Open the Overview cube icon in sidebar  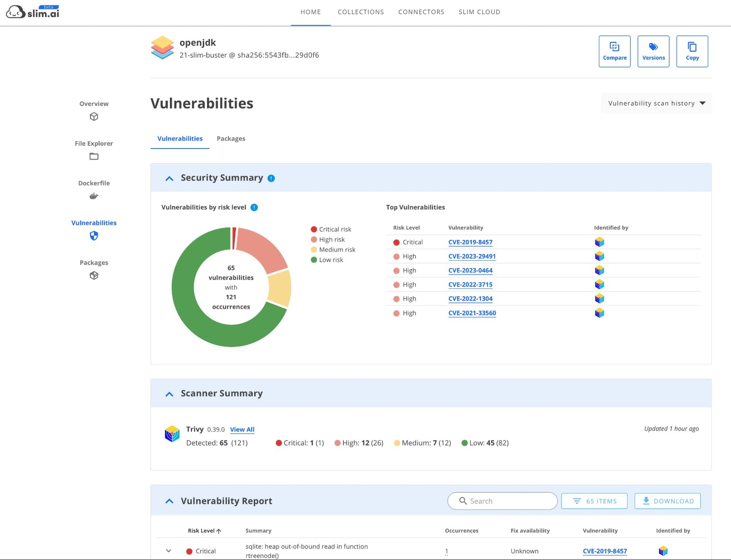(94, 117)
